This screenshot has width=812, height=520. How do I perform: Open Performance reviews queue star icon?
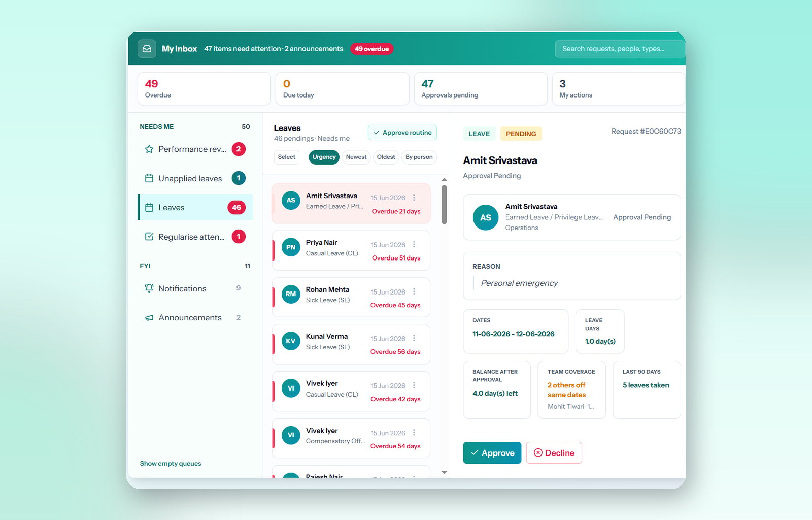[149, 149]
